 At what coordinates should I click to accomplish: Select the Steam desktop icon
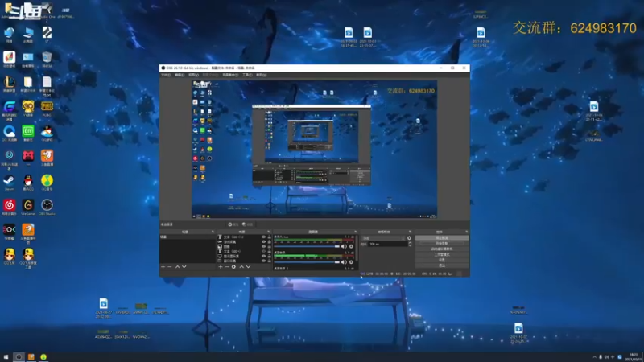point(9,182)
